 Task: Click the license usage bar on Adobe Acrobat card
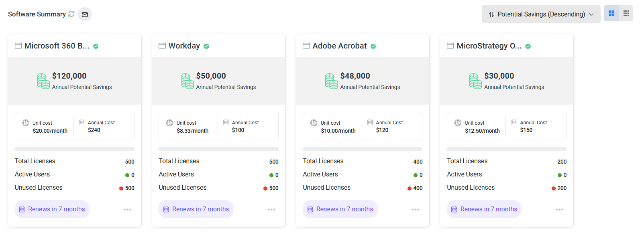pos(363,149)
